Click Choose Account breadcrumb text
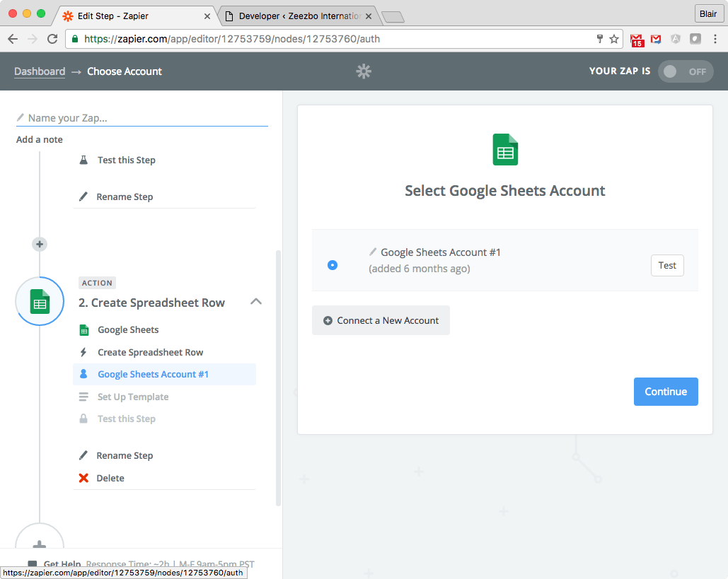Viewport: 728px width, 579px height. pos(125,71)
